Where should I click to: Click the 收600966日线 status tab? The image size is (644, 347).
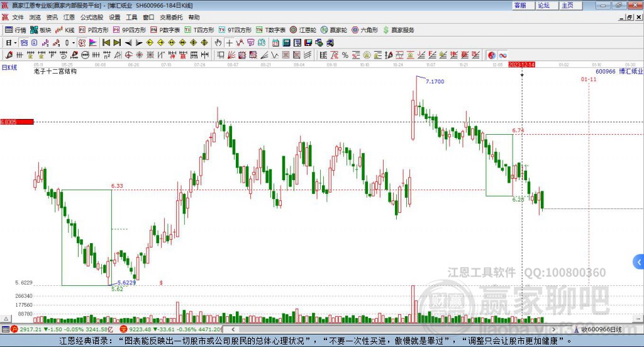(598, 329)
